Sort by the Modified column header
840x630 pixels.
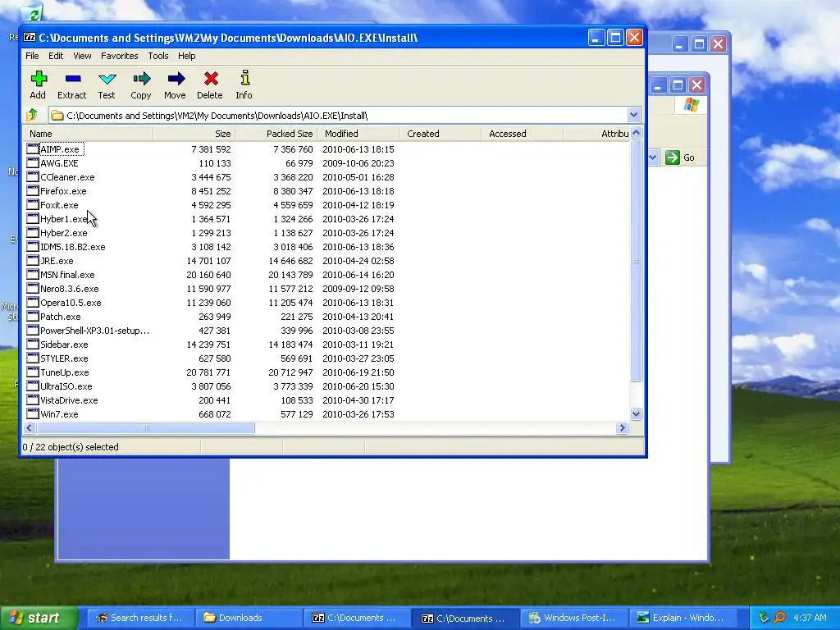tap(358, 134)
